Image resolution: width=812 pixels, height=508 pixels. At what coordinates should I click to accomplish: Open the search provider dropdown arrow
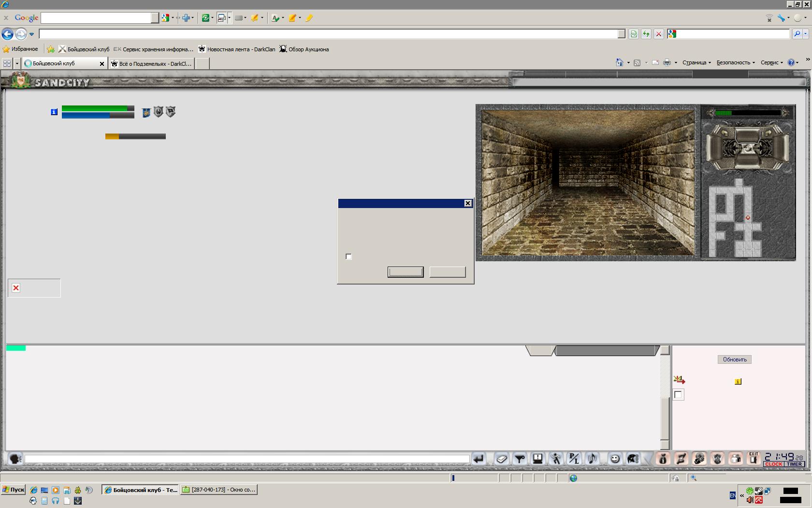click(806, 34)
